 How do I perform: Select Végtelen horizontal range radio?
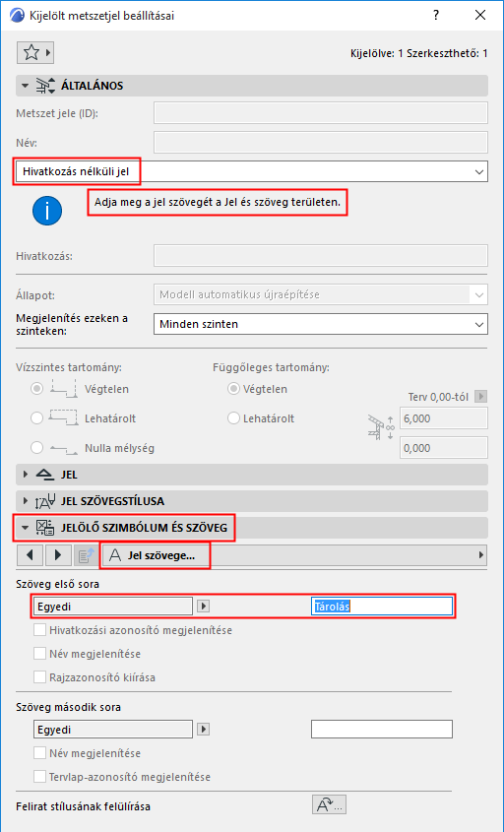(36, 388)
